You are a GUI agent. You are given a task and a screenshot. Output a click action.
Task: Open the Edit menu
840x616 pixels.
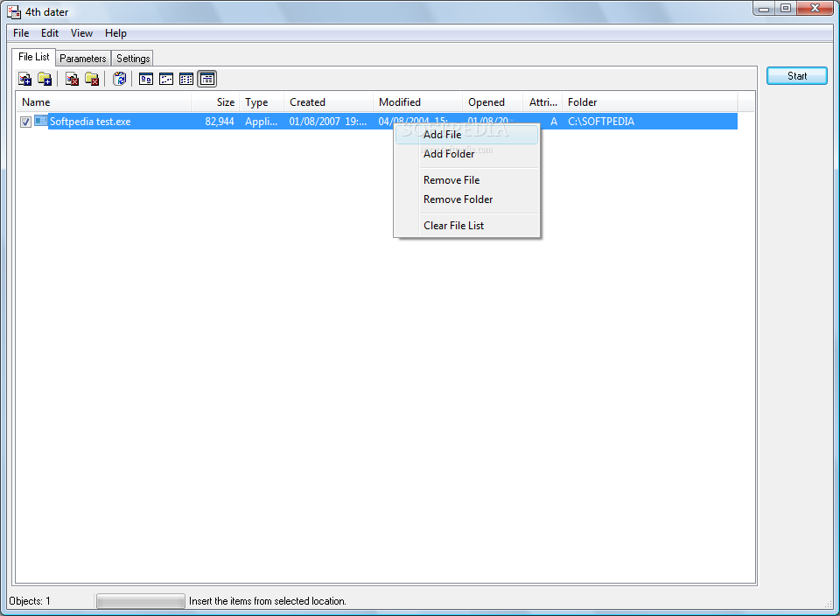[x=50, y=33]
